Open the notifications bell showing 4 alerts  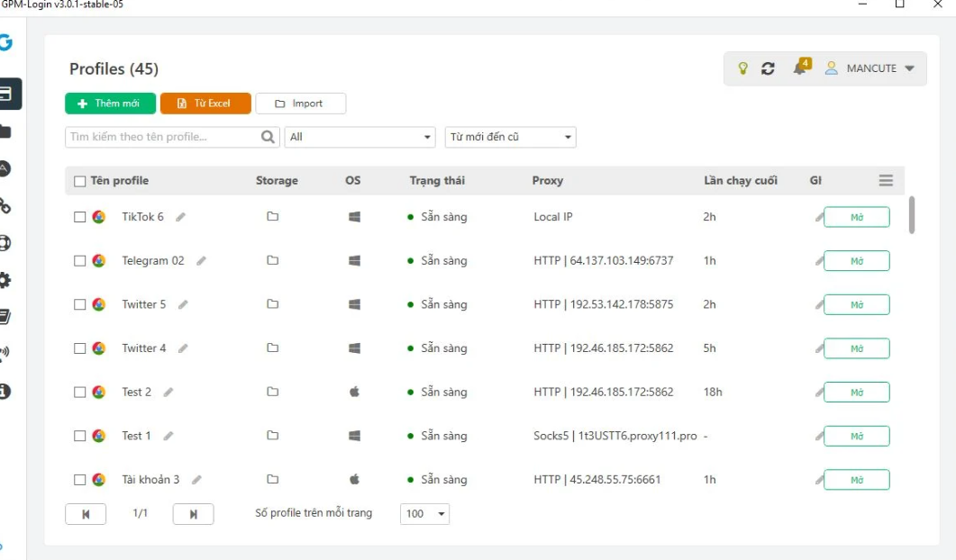[800, 68]
